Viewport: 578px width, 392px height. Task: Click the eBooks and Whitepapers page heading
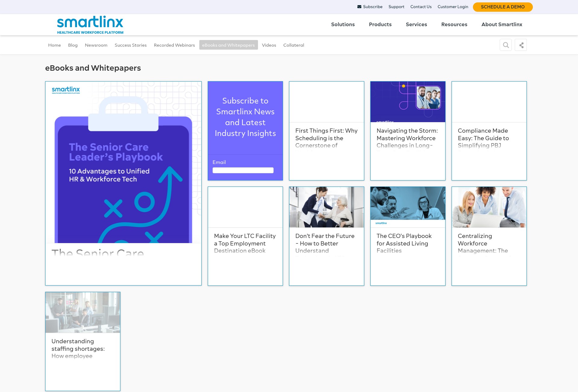(93, 68)
